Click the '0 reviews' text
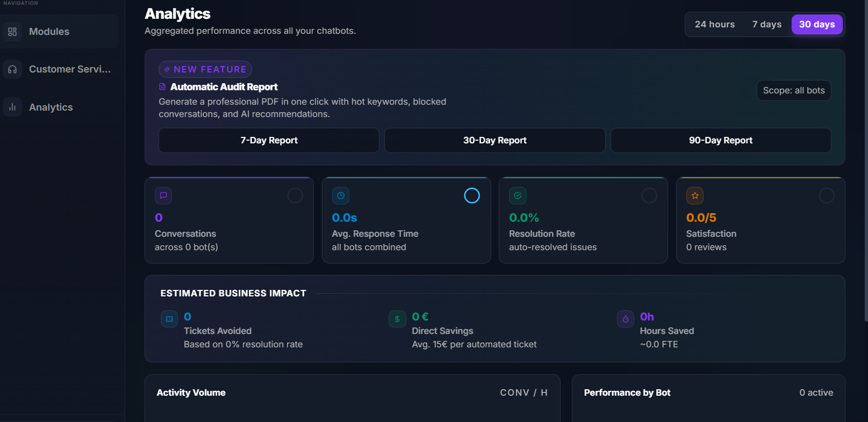Viewport: 868px width, 422px height. pos(706,247)
